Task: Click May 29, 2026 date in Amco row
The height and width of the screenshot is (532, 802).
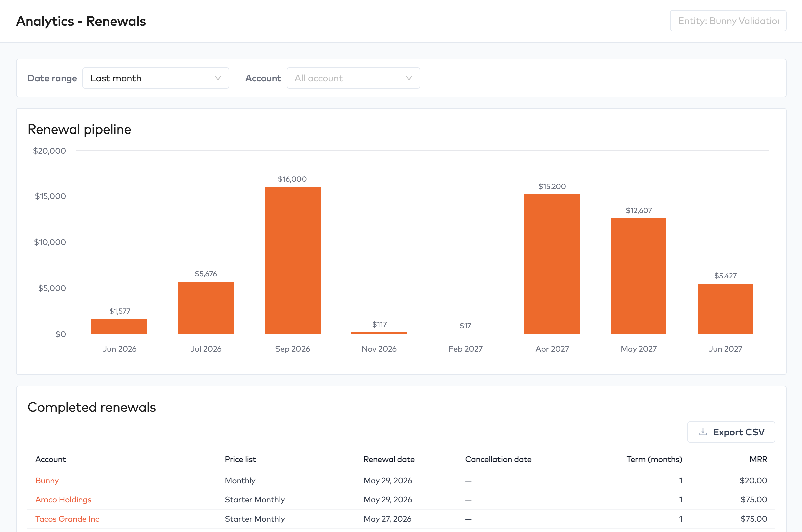Action: click(x=388, y=499)
